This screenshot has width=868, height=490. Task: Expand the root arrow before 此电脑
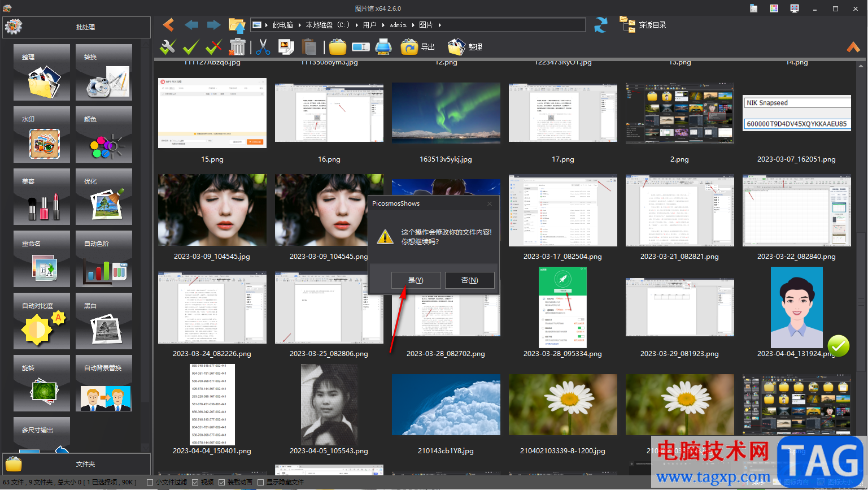tap(266, 25)
